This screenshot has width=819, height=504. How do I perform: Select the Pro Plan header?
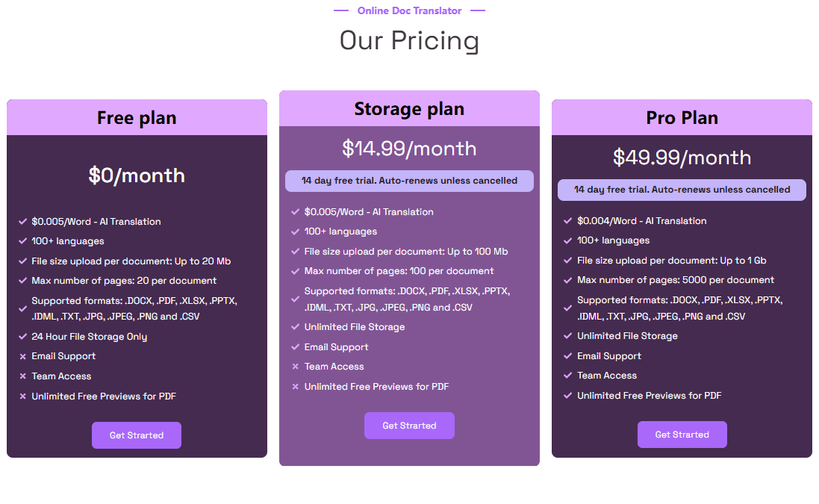point(682,117)
